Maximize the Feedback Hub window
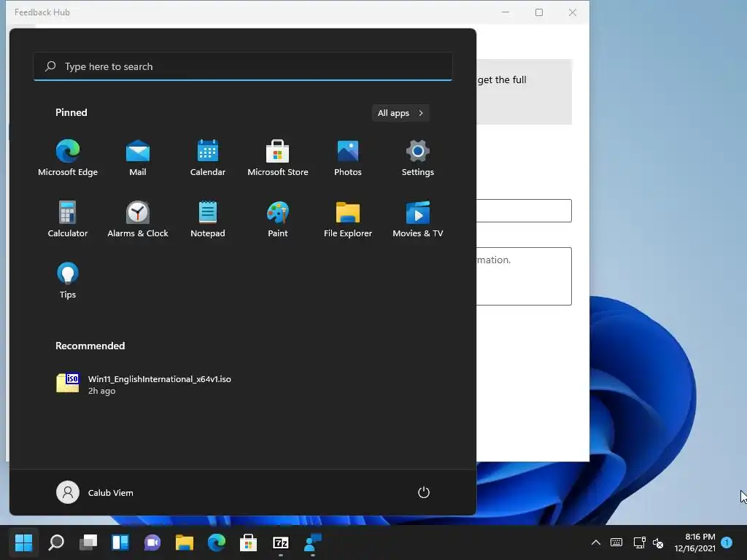This screenshot has height=560, width=747. [x=539, y=12]
